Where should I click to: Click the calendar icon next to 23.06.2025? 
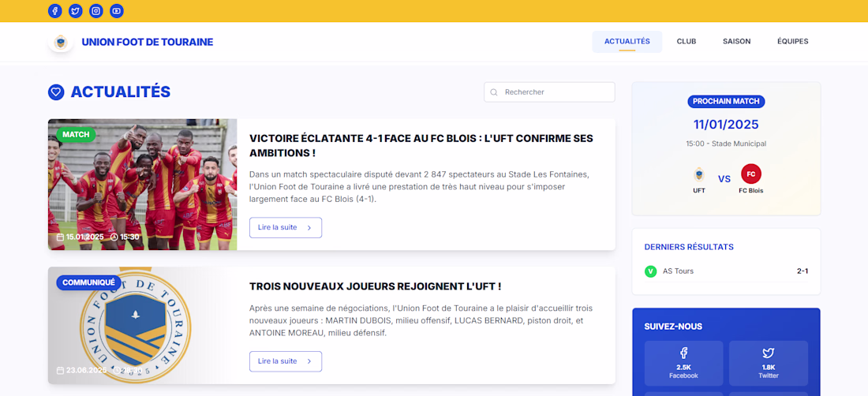coord(60,371)
